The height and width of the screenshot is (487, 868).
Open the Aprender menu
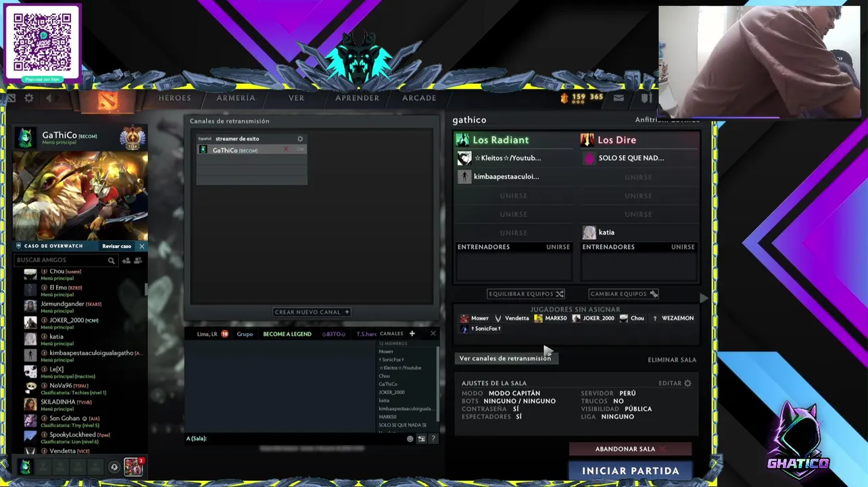click(357, 98)
